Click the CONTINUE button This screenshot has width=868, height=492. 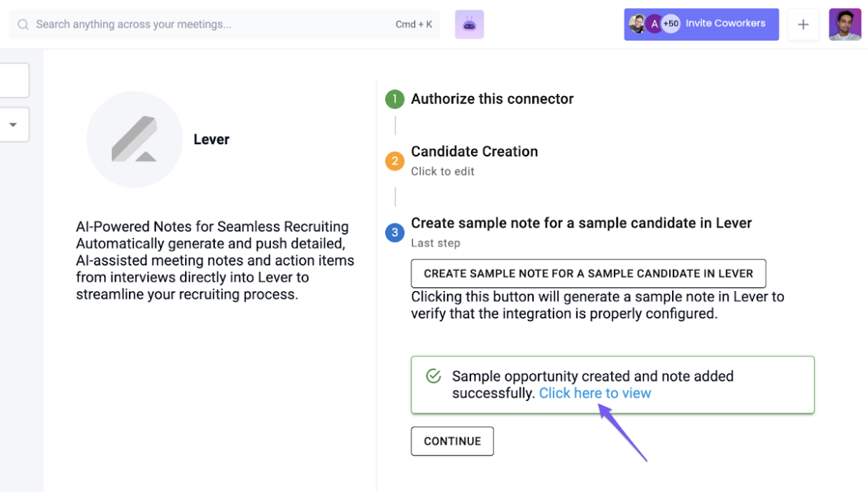coord(452,441)
